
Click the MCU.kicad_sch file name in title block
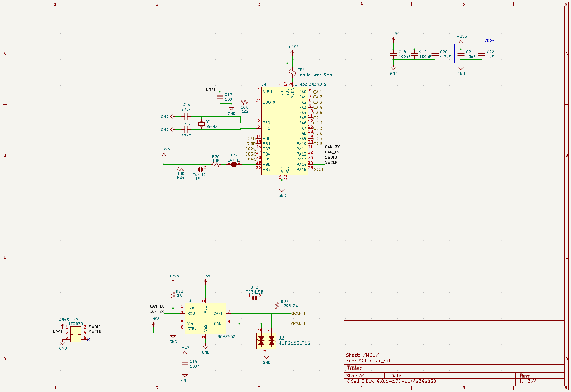[375, 361]
